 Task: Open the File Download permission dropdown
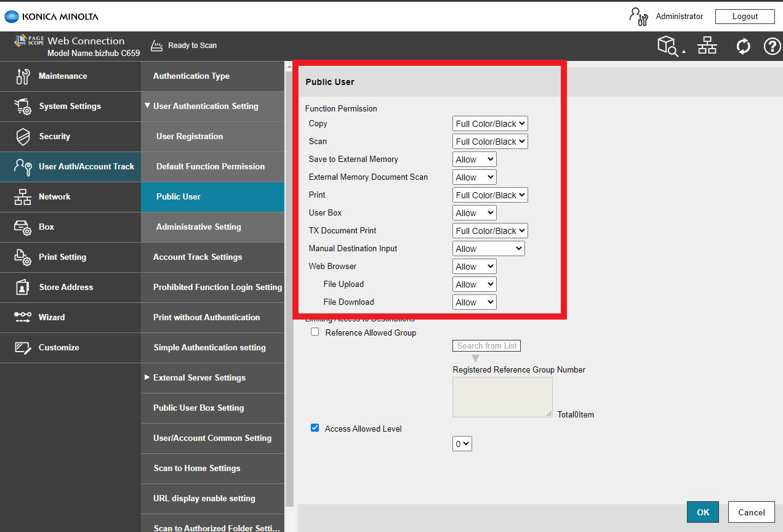(x=474, y=302)
